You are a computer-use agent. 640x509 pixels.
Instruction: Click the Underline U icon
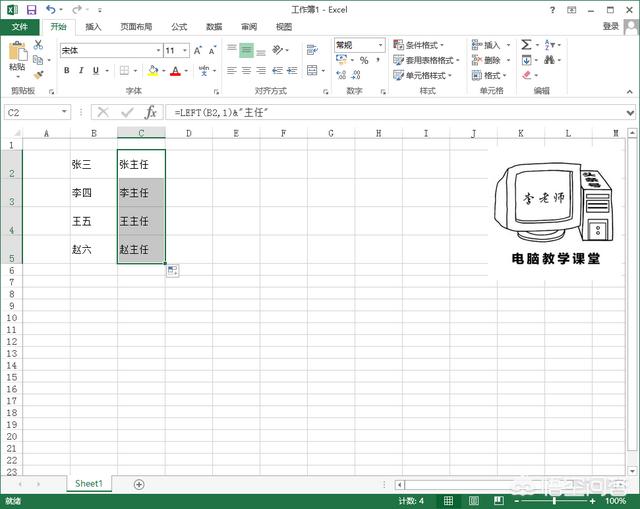(x=95, y=71)
